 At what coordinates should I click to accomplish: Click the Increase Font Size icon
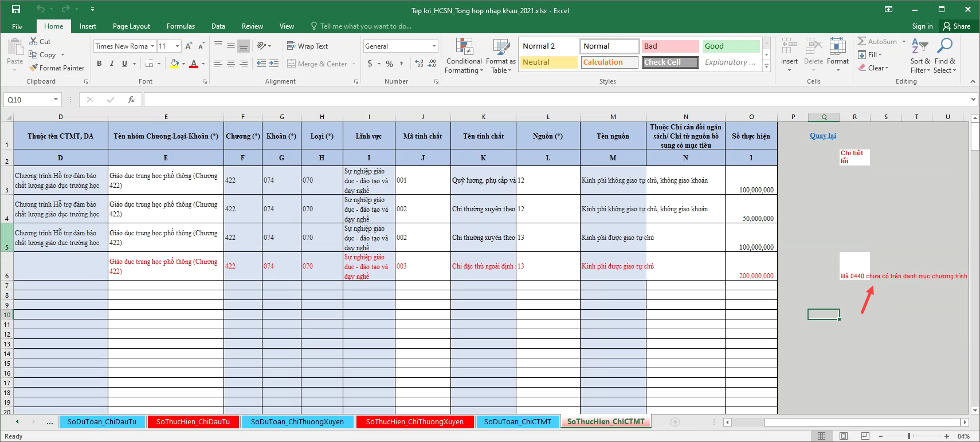click(189, 46)
